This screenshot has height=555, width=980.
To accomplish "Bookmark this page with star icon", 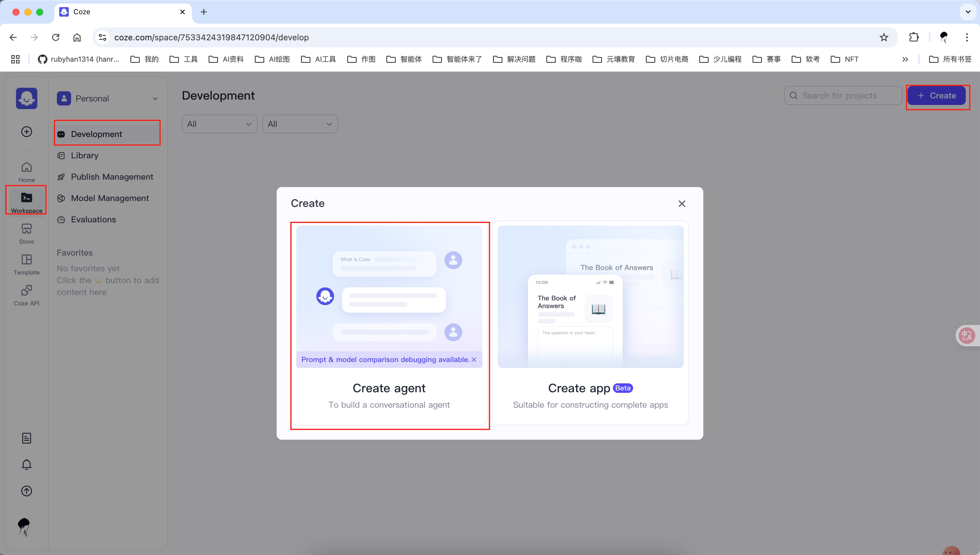I will pyautogui.click(x=884, y=37).
